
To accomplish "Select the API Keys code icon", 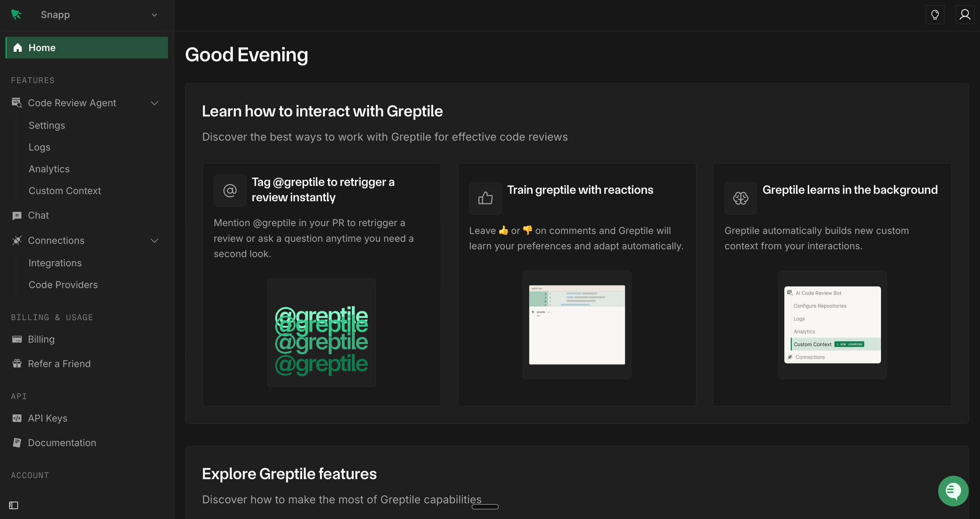I will coord(17,418).
